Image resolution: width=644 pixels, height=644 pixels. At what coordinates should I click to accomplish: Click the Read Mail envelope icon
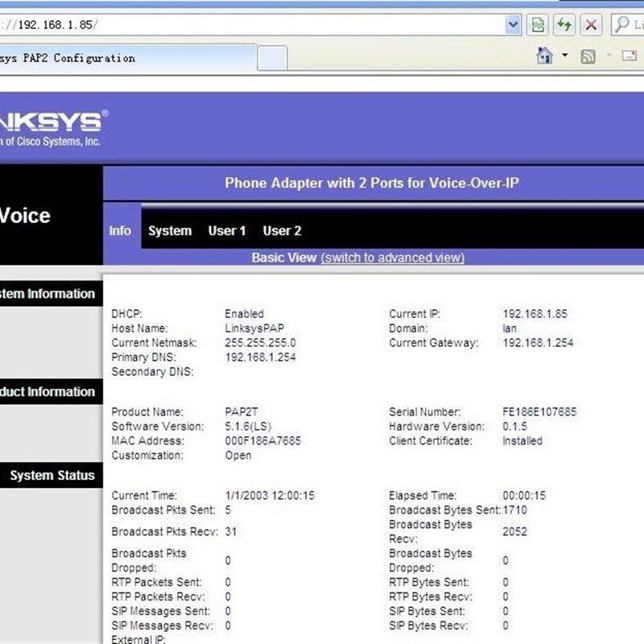pos(630,56)
